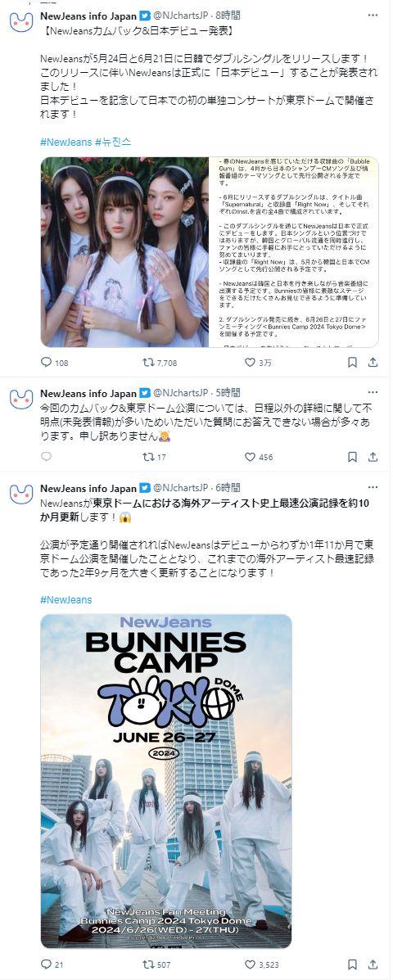Bookmark the tweet with 456 likes

[x=352, y=457]
